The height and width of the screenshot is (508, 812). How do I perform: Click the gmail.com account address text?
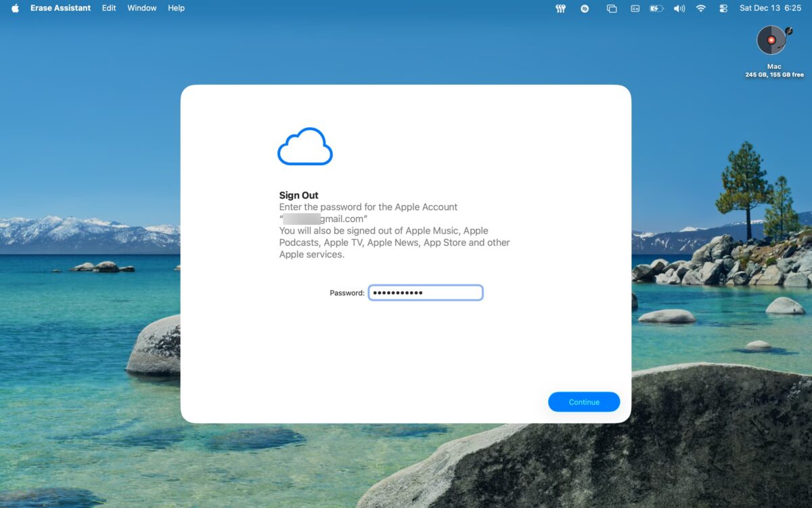(x=323, y=219)
